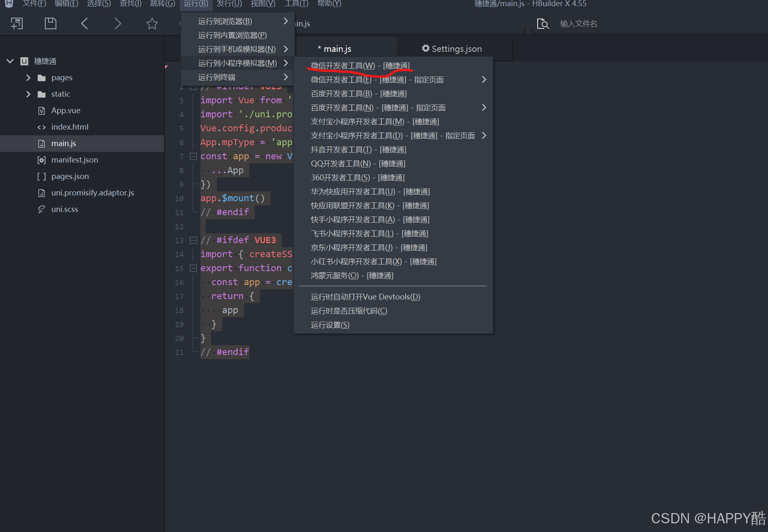This screenshot has height=532, width=768.
Task: Open 支付宝小程序 指定页面 submenu arrow
Action: pyautogui.click(x=484, y=135)
